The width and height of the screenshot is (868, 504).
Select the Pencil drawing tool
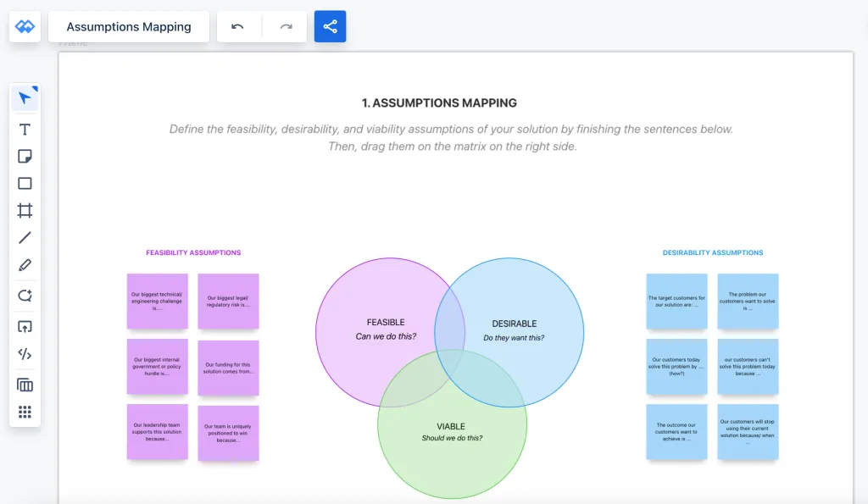pyautogui.click(x=25, y=265)
